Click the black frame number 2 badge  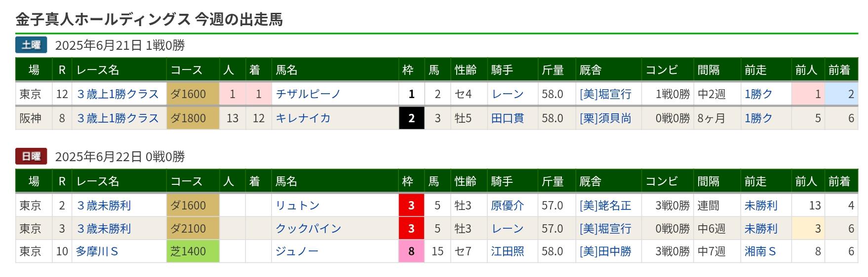coord(411,118)
